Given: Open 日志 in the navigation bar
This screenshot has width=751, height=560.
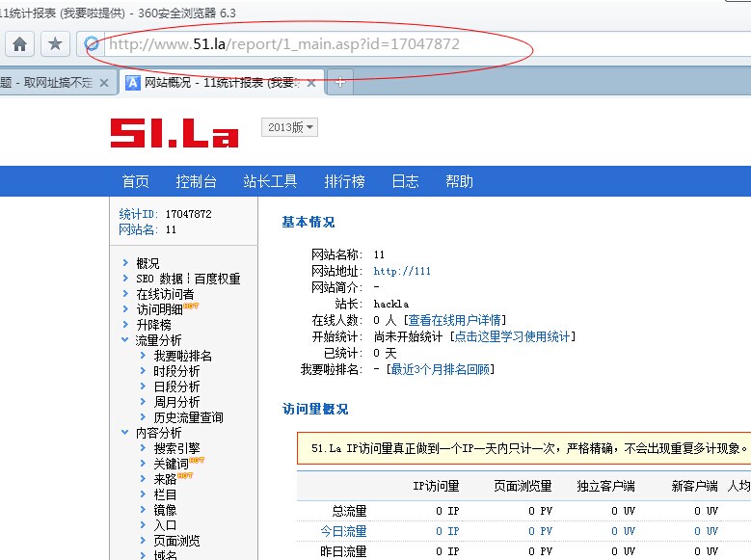Looking at the screenshot, I should point(405,181).
